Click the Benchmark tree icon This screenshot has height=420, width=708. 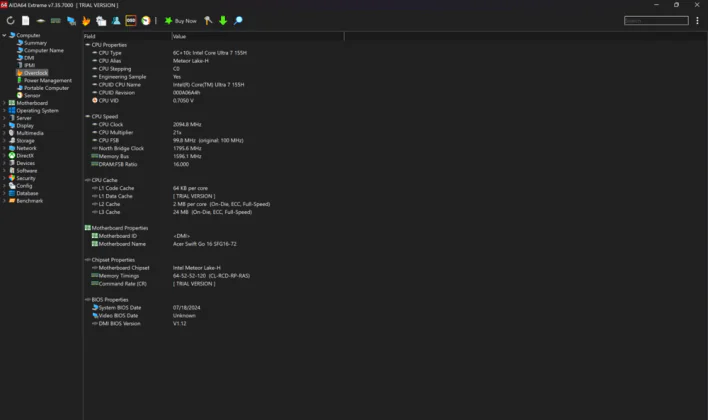pyautogui.click(x=12, y=201)
